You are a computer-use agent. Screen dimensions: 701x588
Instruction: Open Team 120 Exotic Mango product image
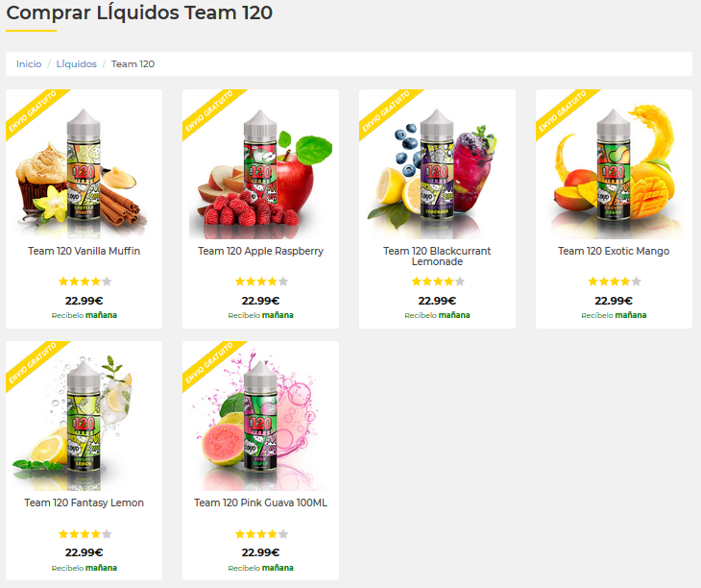pyautogui.click(x=614, y=172)
